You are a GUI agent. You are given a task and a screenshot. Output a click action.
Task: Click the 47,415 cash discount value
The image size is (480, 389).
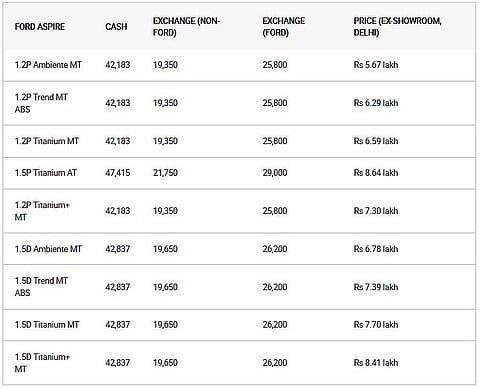point(118,173)
